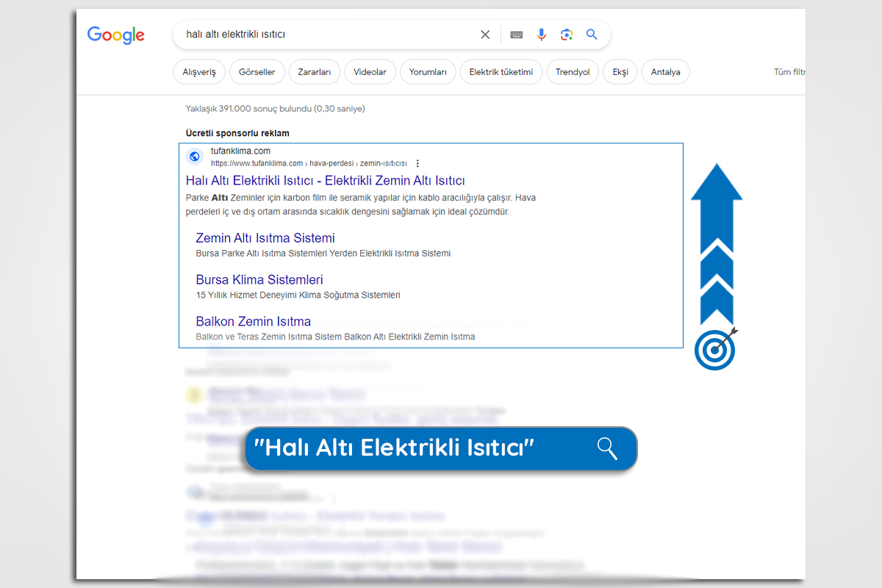The width and height of the screenshot is (882, 588).
Task: Select the Zararları filter chip
Action: click(x=315, y=72)
